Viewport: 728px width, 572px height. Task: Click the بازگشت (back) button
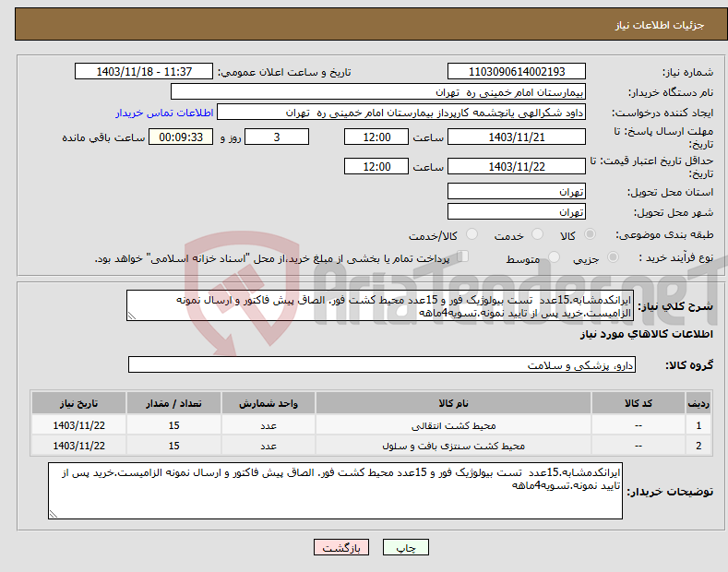(x=341, y=547)
